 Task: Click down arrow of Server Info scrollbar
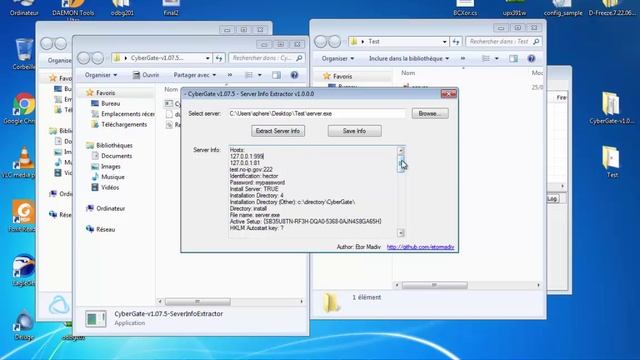pyautogui.click(x=400, y=233)
